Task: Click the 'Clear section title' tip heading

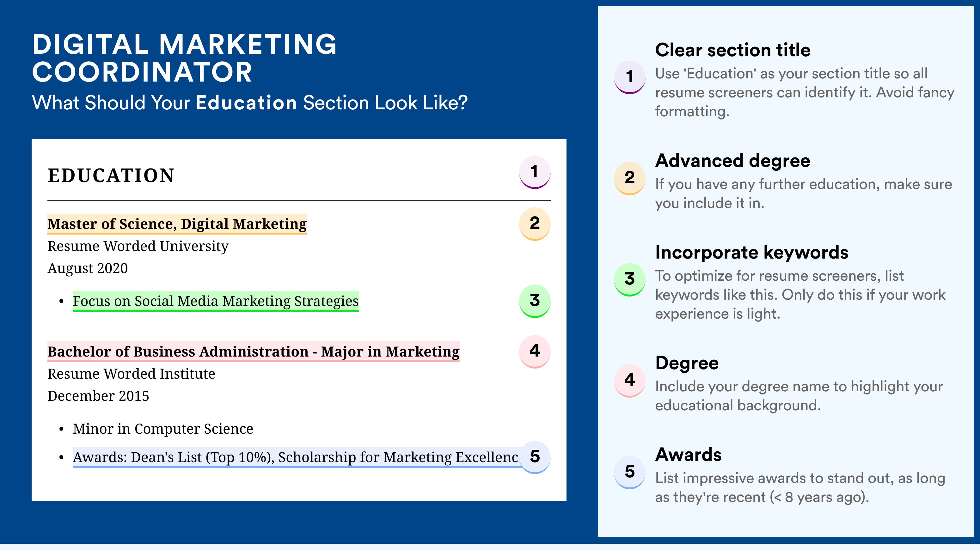Action: [x=733, y=50]
